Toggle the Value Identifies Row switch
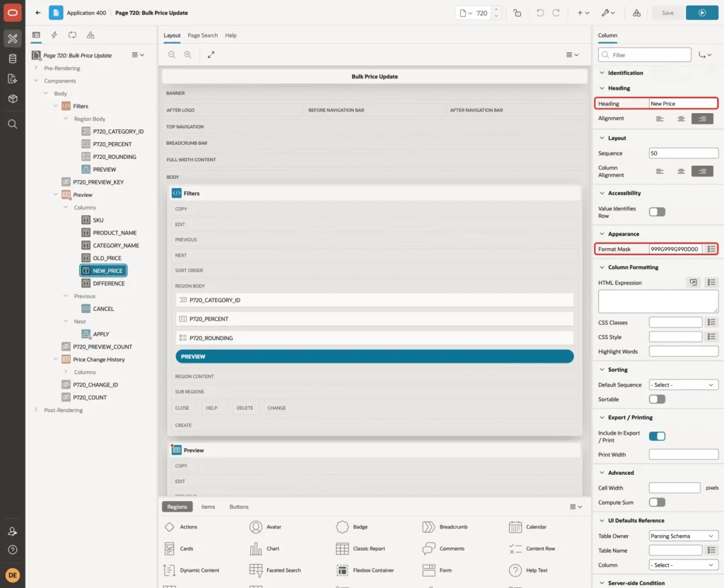Image resolution: width=724 pixels, height=588 pixels. (x=657, y=212)
